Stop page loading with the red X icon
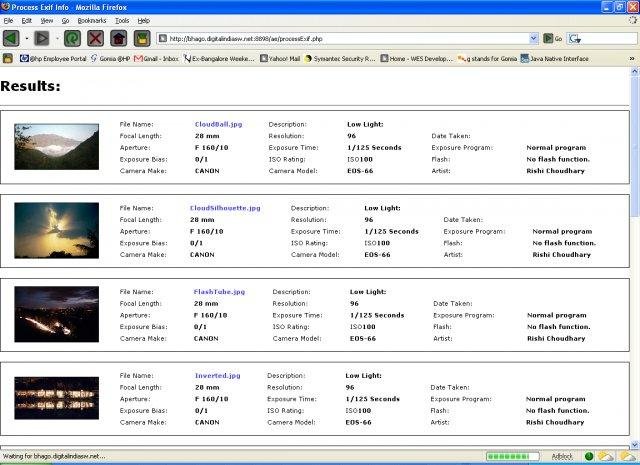This screenshot has width=640, height=465. [x=96, y=39]
